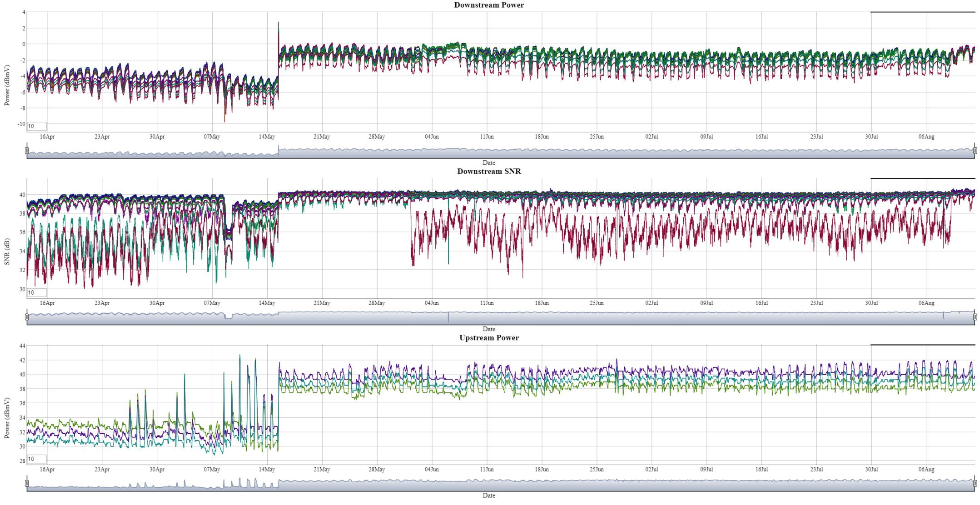Grab left range handle under Downstream SNR
980x505 pixels.
(27, 317)
